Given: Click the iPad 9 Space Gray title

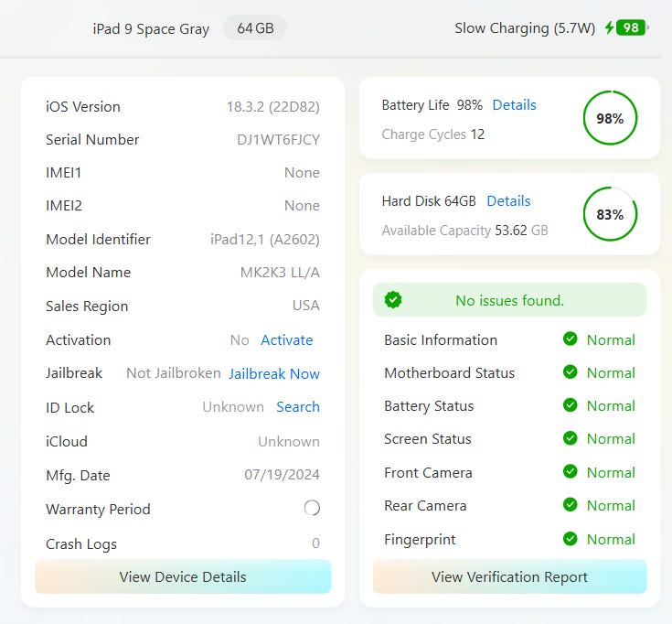Looking at the screenshot, I should [x=151, y=29].
